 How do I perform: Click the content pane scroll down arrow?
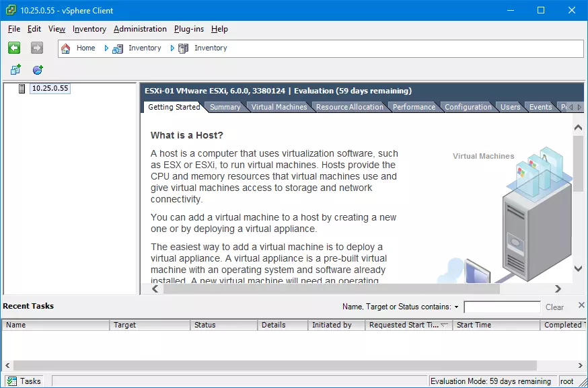click(579, 268)
